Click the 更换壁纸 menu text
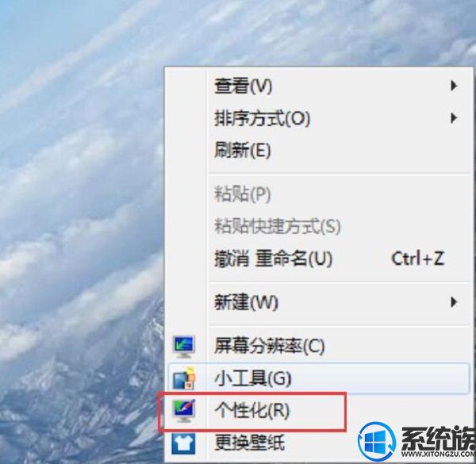 pos(250,443)
